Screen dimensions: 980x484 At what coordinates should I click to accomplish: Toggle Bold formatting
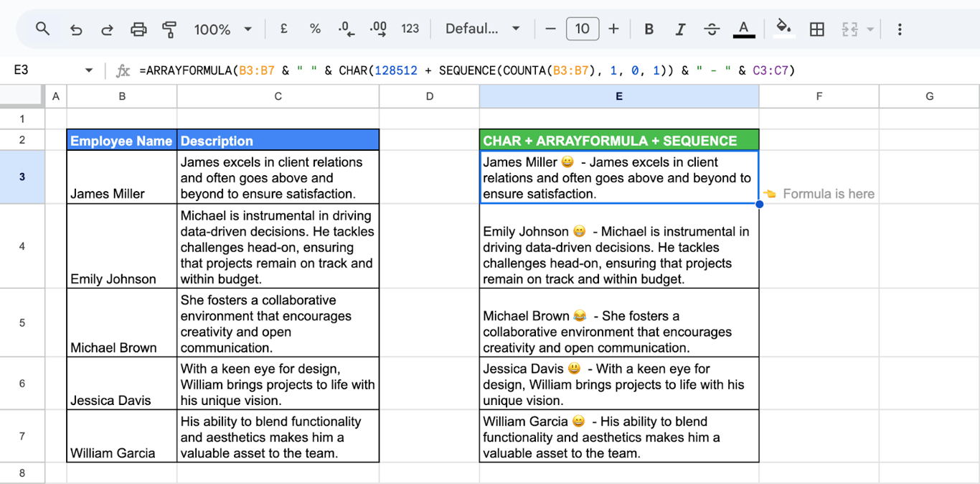[649, 29]
